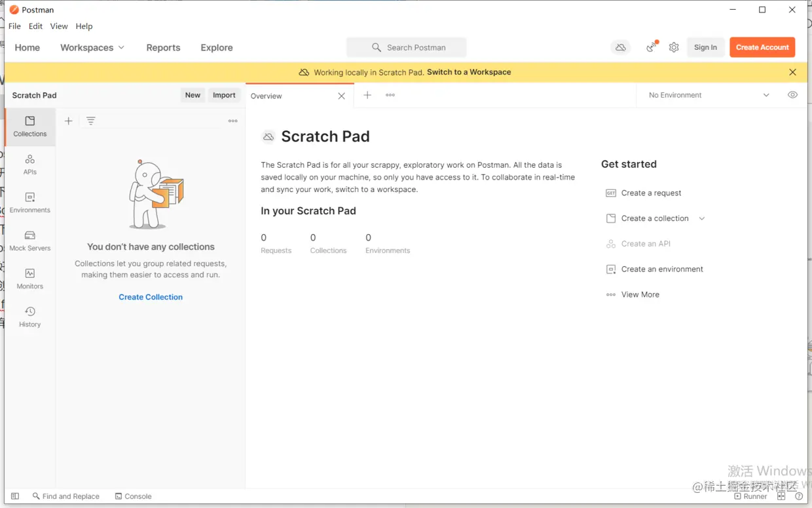
Task: Click the Sign In button
Action: pos(705,47)
